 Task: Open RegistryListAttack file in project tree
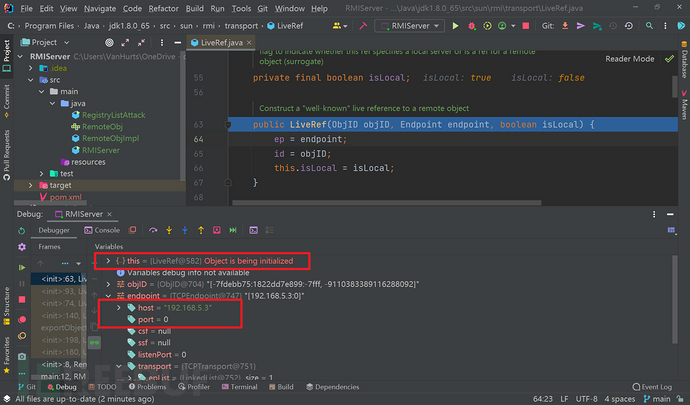tap(114, 115)
